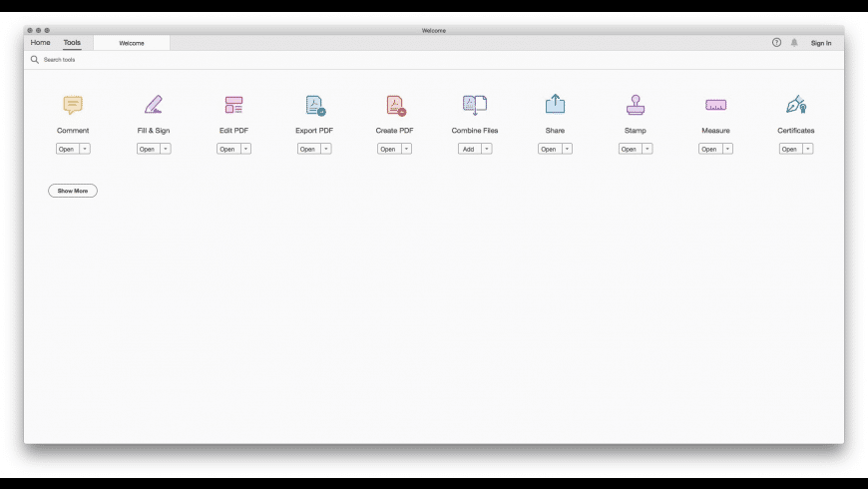Click the Export PDF label text
The image size is (868, 489).
[x=314, y=130]
